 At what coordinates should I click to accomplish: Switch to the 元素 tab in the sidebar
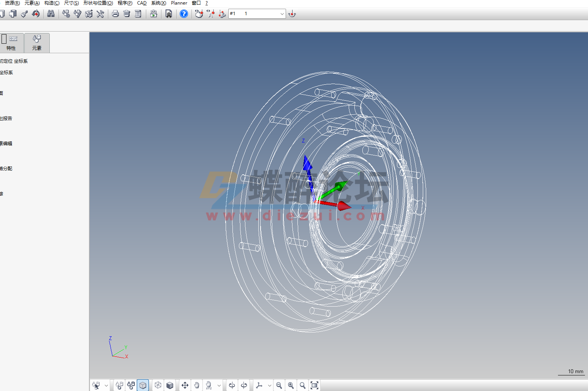[x=37, y=43]
